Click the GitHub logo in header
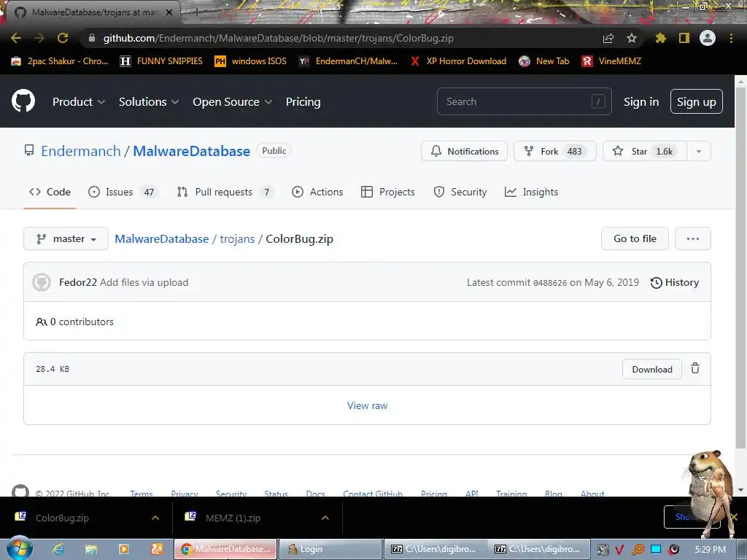 tap(23, 101)
